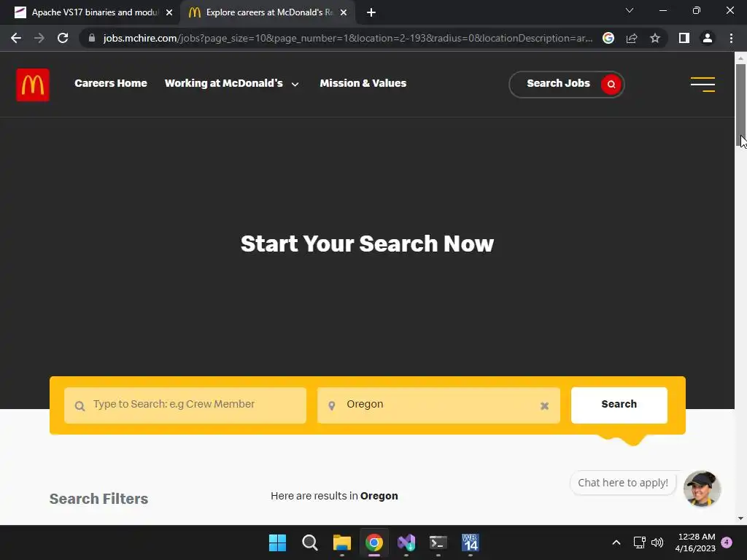Click the chat assistant avatar
This screenshot has height=560, width=747.
(x=701, y=489)
